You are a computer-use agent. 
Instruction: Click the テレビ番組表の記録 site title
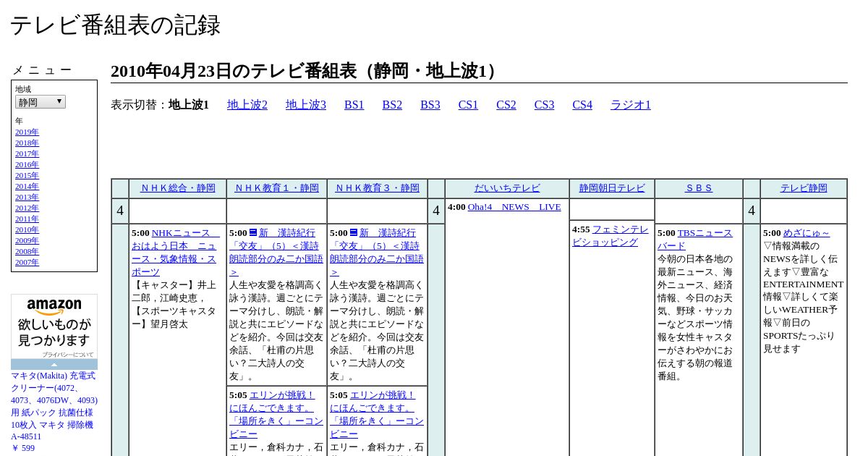point(115,25)
